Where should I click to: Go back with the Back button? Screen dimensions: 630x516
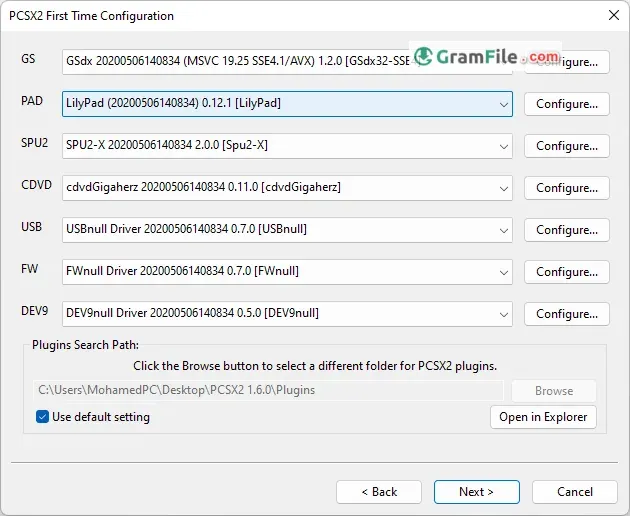[x=379, y=492]
